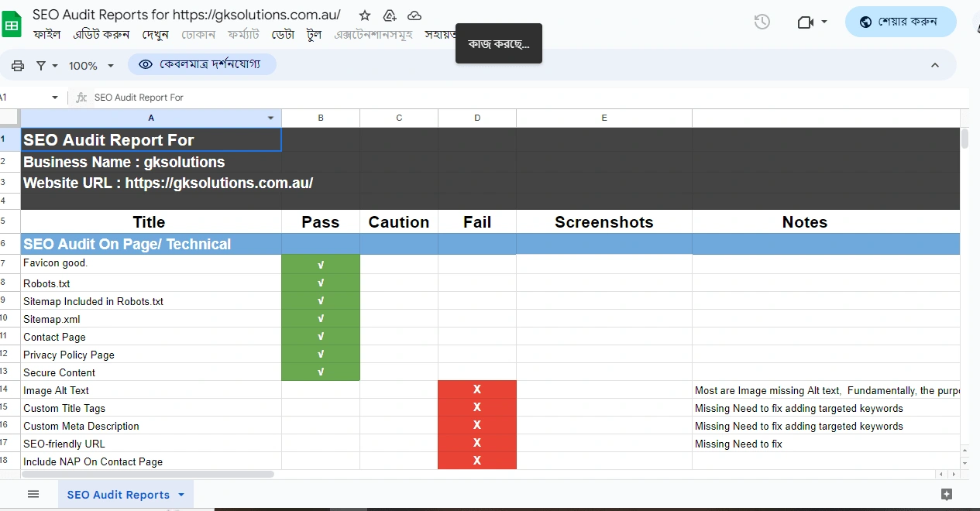Star this spreadsheet document
Screen dimensions: 980x511
365,15
